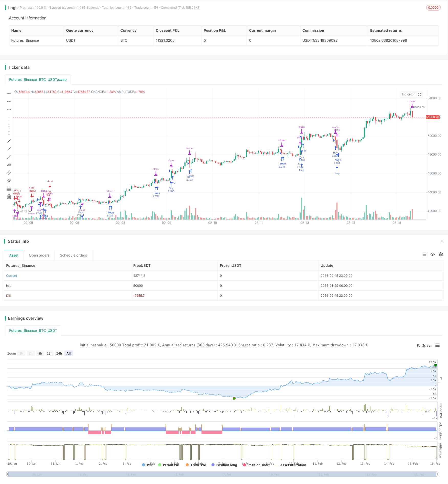Set zoom range to 1h
This screenshot has height=484, width=448.
point(21,353)
